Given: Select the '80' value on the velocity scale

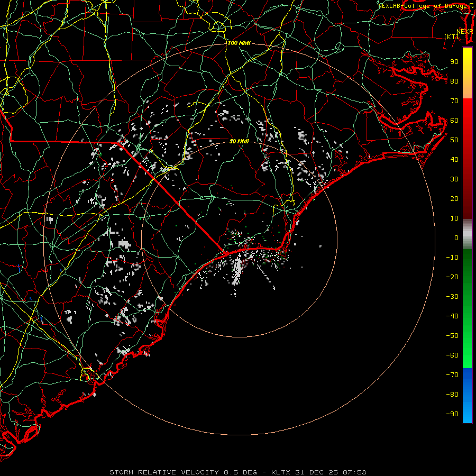Looking at the screenshot, I should [x=454, y=81].
